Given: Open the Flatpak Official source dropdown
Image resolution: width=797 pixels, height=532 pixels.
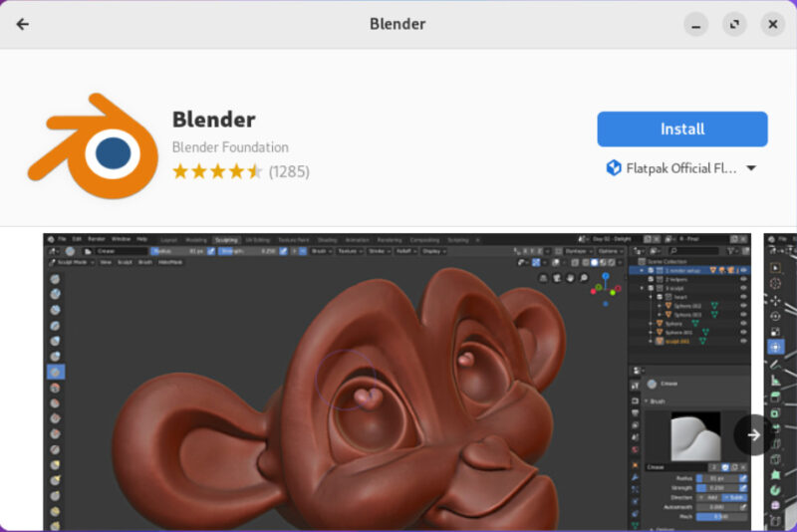Looking at the screenshot, I should click(681, 168).
